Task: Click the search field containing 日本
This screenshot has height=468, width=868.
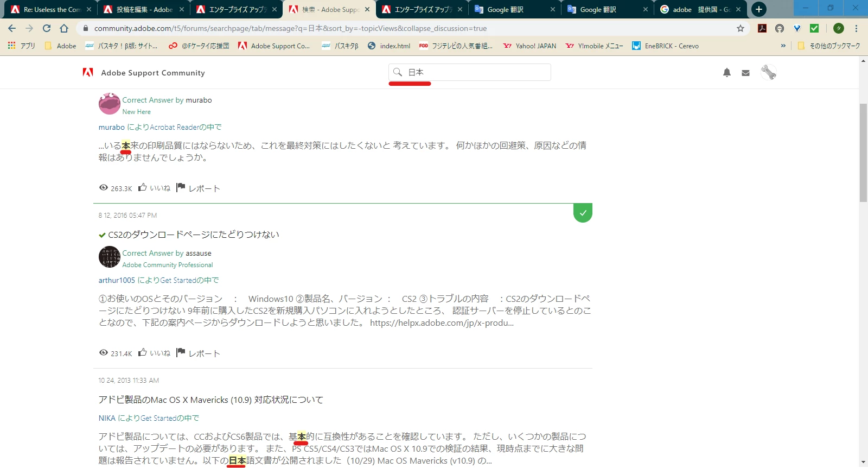Action: (470, 72)
